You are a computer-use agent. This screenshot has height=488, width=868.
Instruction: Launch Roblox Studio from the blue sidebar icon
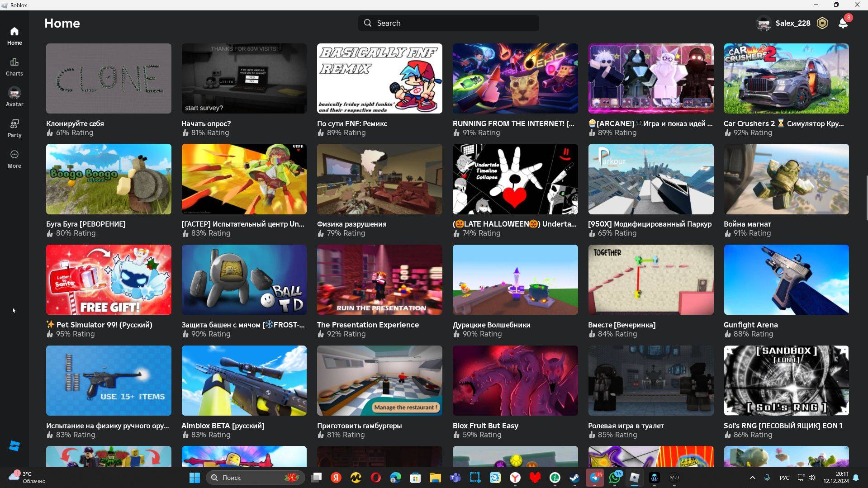14,446
